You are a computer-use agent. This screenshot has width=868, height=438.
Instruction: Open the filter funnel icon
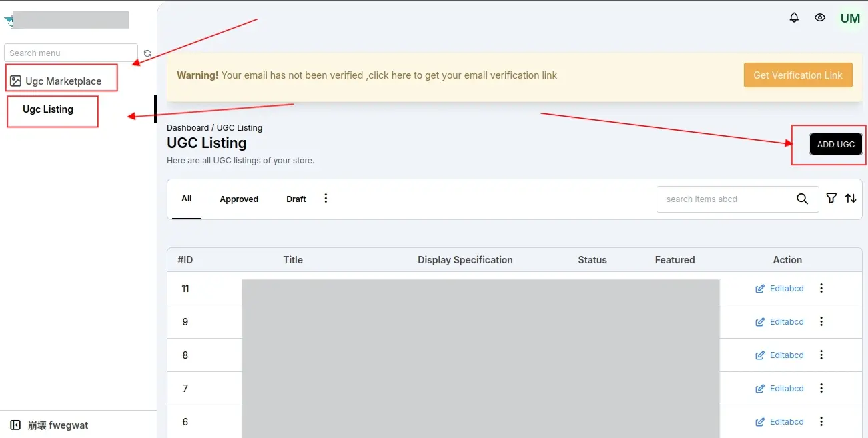pos(831,198)
